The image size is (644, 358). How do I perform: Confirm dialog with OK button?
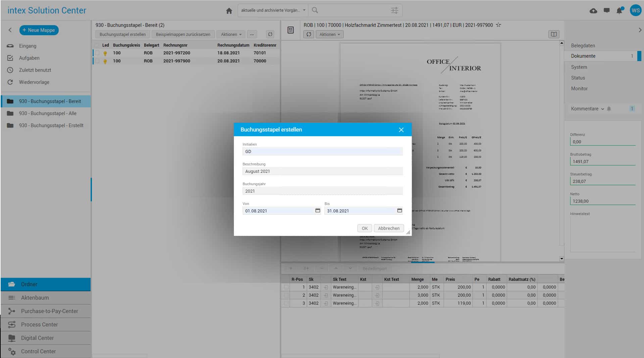point(364,228)
